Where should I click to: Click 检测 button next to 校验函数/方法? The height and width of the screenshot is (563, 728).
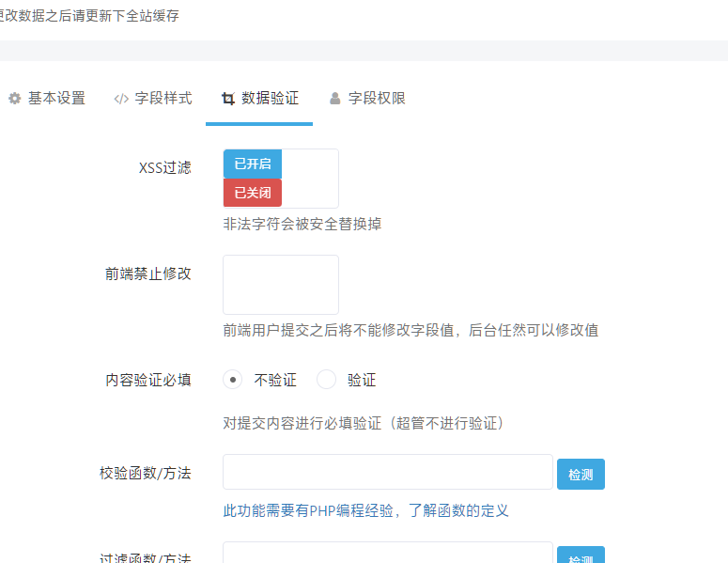(x=581, y=475)
